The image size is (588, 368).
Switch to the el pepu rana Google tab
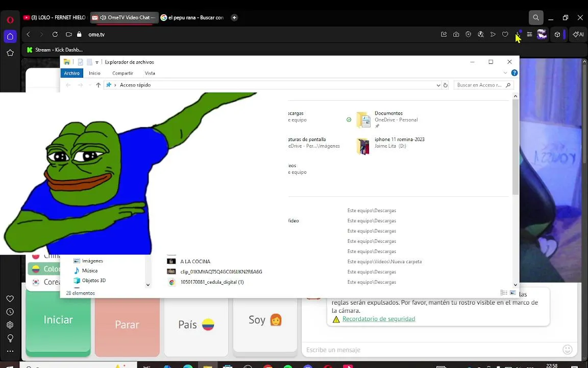(192, 18)
